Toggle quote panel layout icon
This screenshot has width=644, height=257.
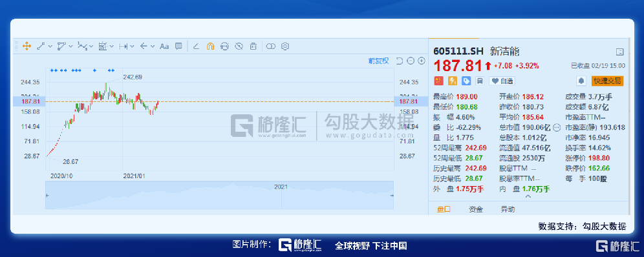point(620,52)
